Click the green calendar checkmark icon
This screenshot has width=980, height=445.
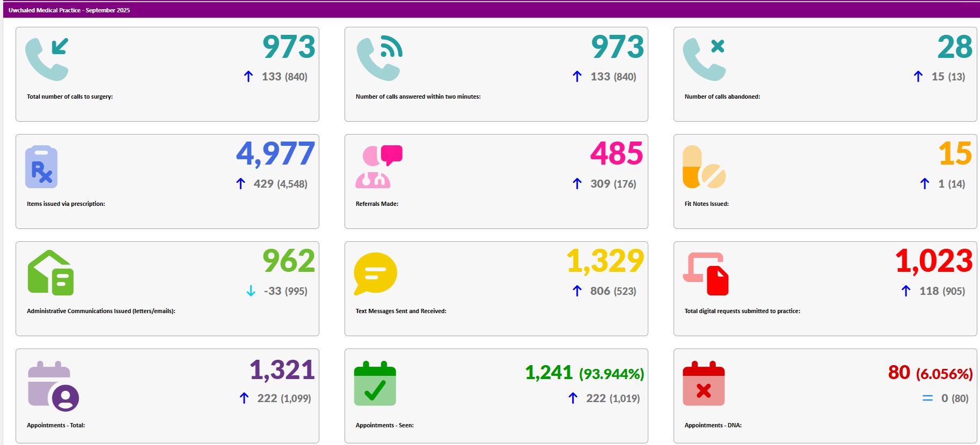coord(375,384)
